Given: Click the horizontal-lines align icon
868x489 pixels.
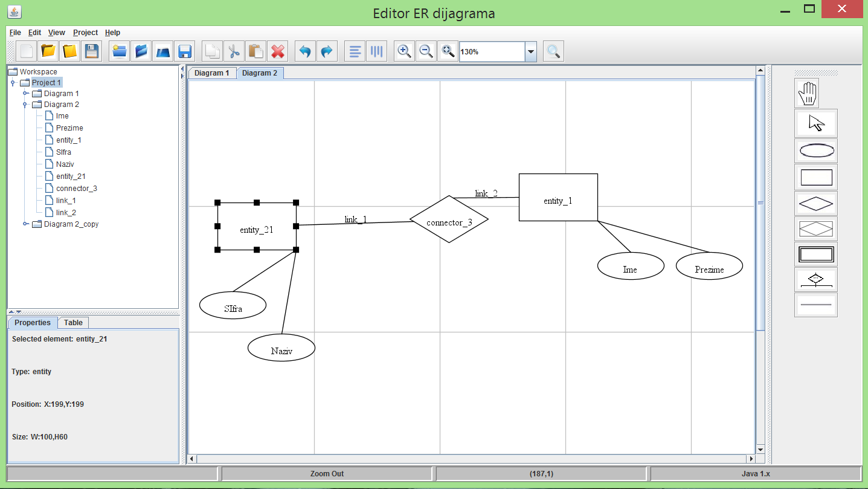Looking at the screenshot, I should [355, 51].
